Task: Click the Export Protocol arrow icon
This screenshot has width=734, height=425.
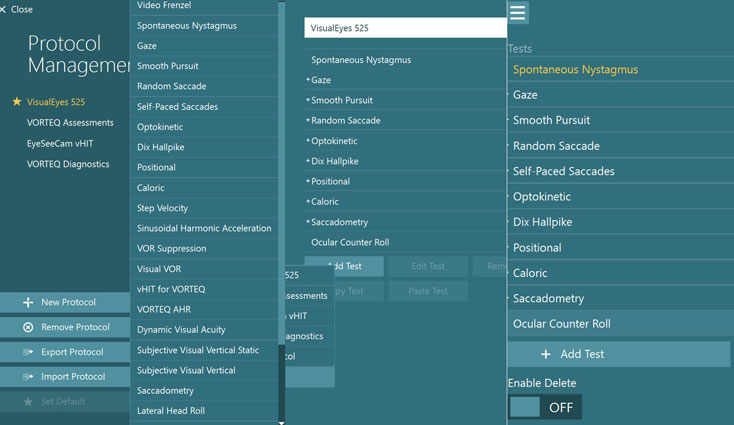Action: (x=28, y=352)
